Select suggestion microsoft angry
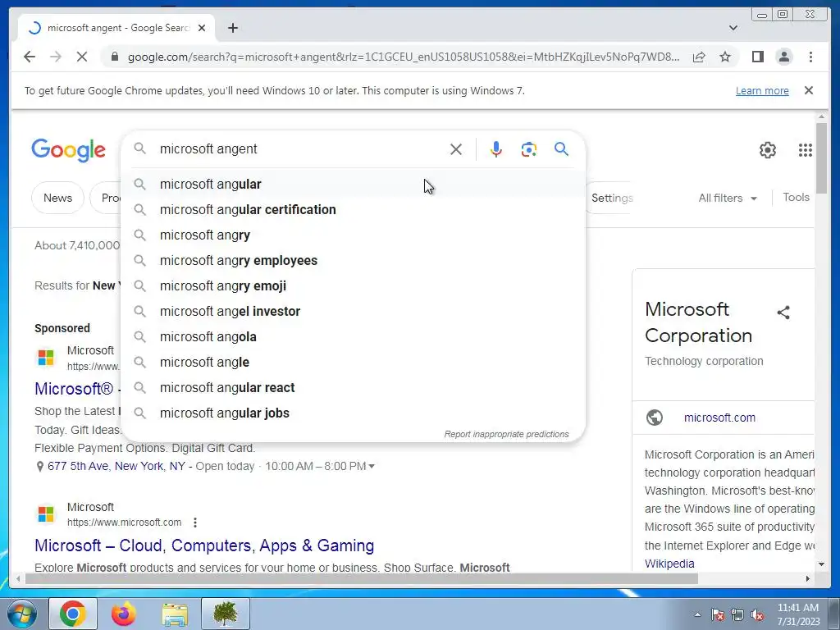 pyautogui.click(x=354, y=235)
